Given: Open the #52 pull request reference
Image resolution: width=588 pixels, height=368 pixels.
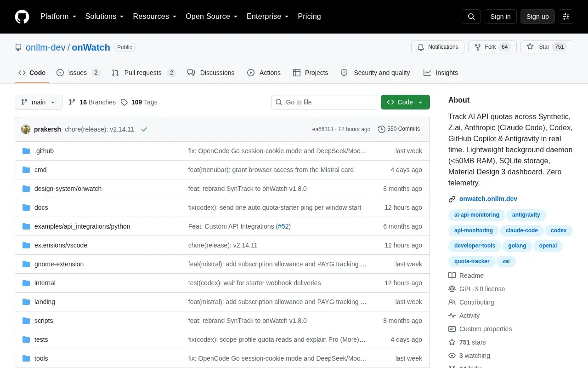Looking at the screenshot, I should pyautogui.click(x=283, y=226).
